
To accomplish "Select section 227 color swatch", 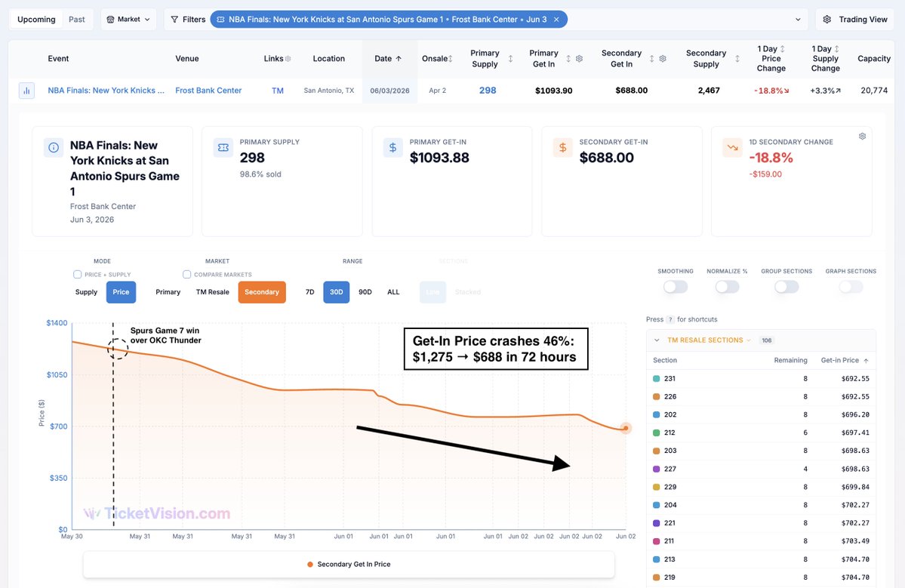I will [656, 469].
